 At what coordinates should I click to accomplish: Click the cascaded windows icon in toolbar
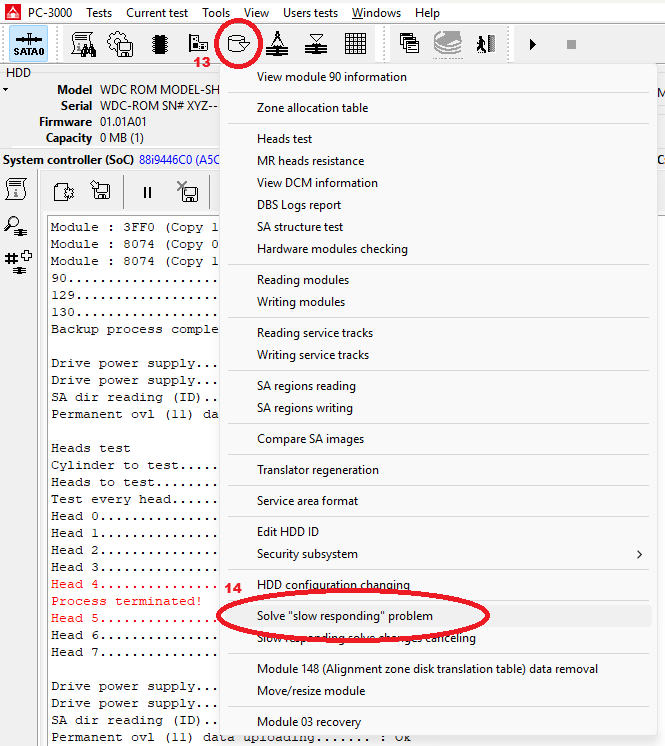tap(409, 44)
